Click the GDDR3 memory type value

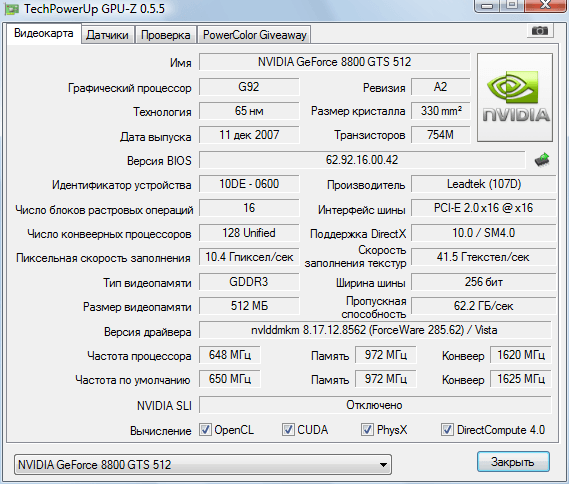[x=249, y=282]
